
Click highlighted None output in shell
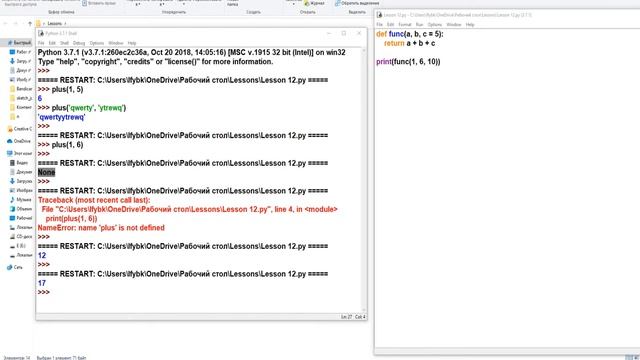click(x=47, y=172)
